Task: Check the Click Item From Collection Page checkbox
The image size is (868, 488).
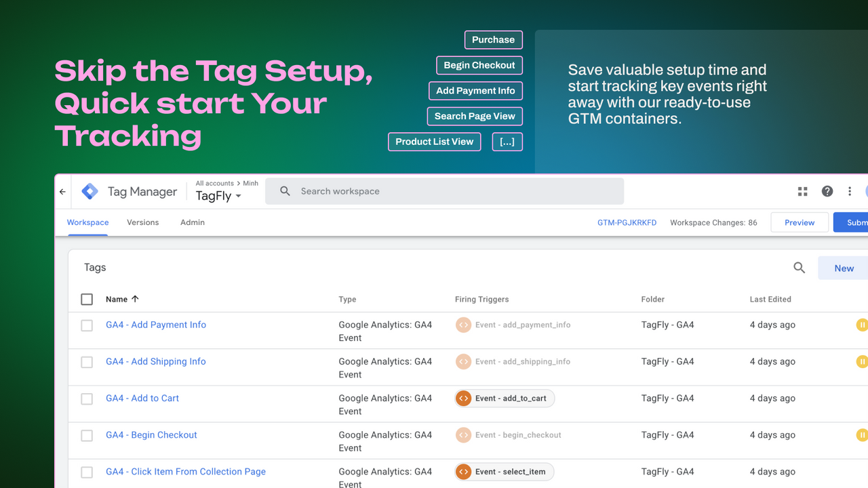Action: [87, 472]
